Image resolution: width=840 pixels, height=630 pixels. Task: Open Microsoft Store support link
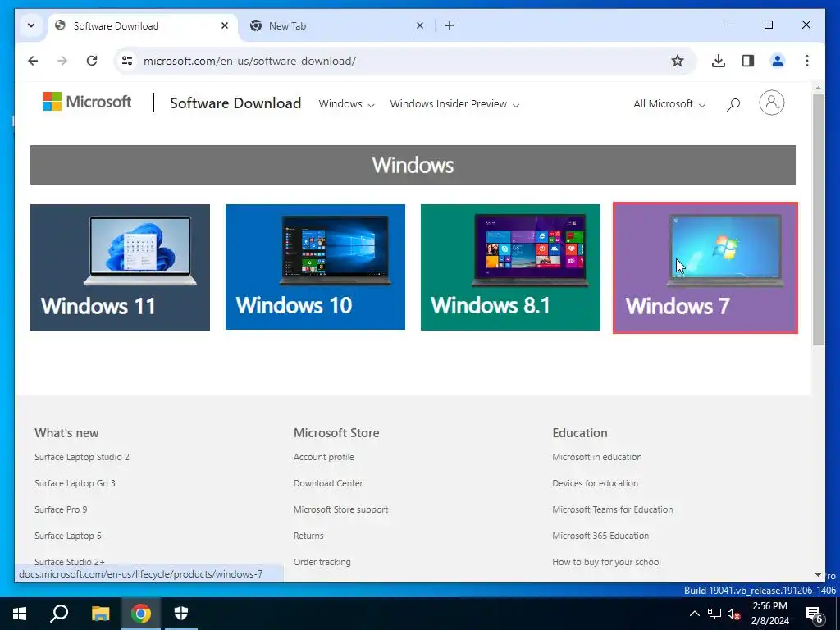(x=340, y=509)
